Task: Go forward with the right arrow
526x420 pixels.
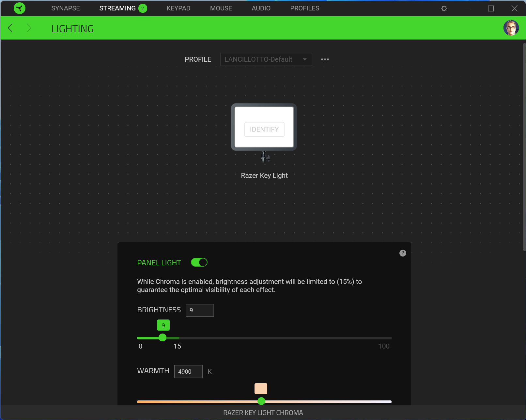Action: 29,28
